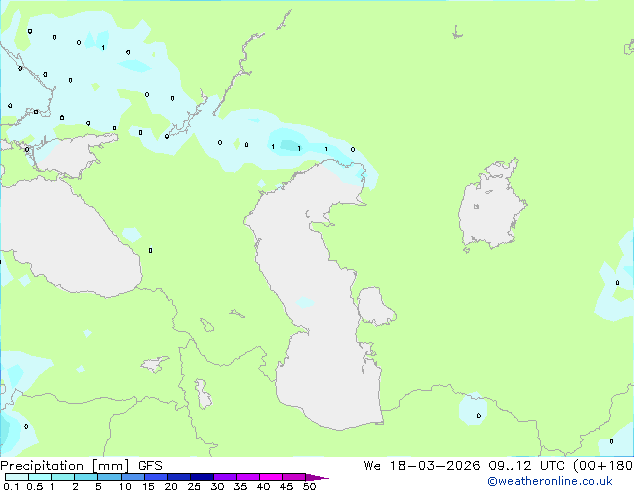This screenshot has width=634, height=490.
Task: Click the '0.1' legend scale label
Action: (x=12, y=486)
